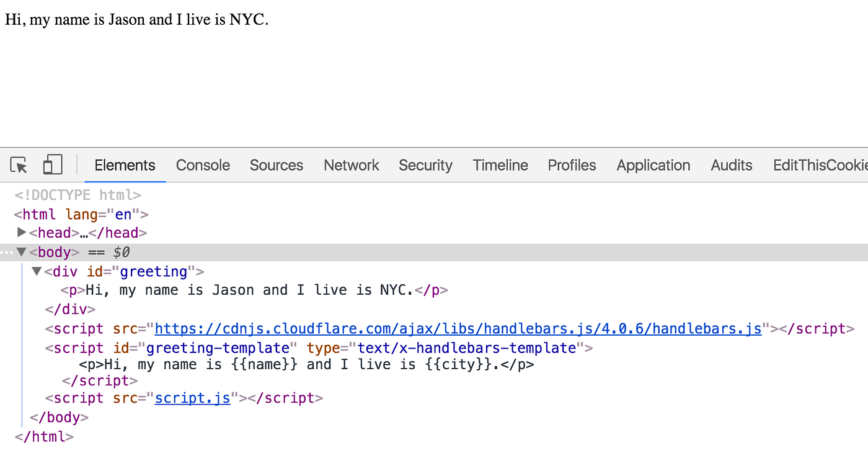Collapse the greeting div node

coord(36,271)
